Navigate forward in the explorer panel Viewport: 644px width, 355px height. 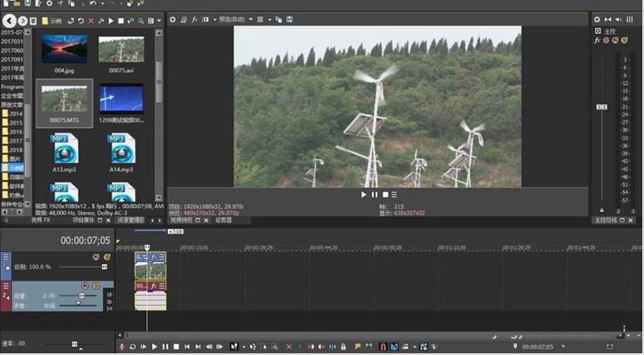[23, 21]
